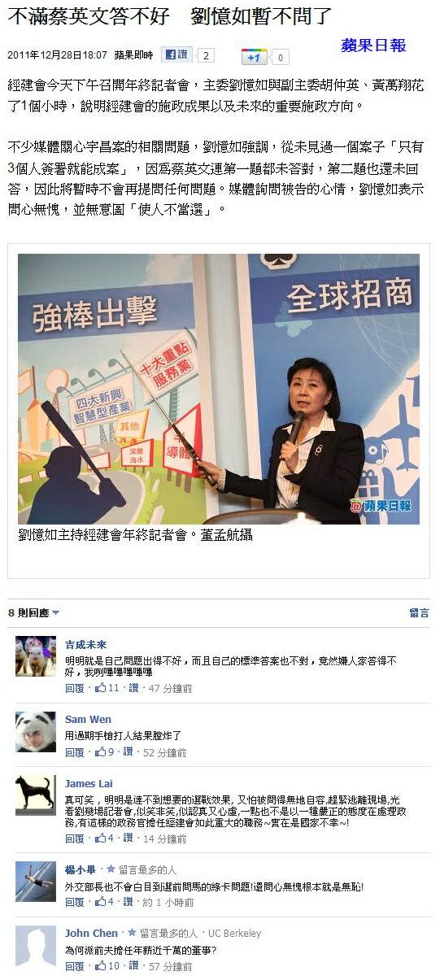Open John Chen's default avatar
Screen dimensions: 440x980
coord(36,946)
